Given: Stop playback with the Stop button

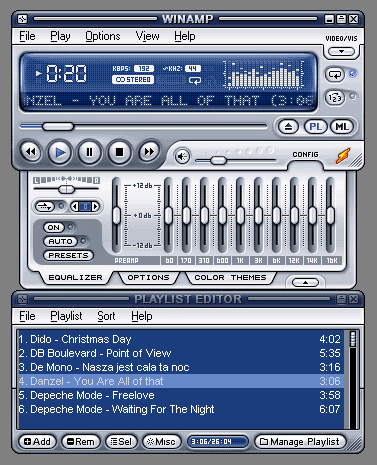Looking at the screenshot, I should [x=119, y=152].
